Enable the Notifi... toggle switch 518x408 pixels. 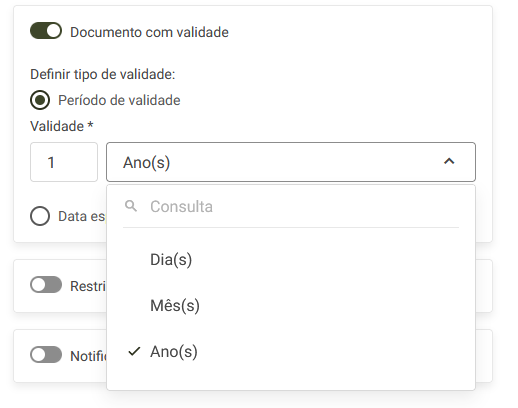click(x=46, y=355)
